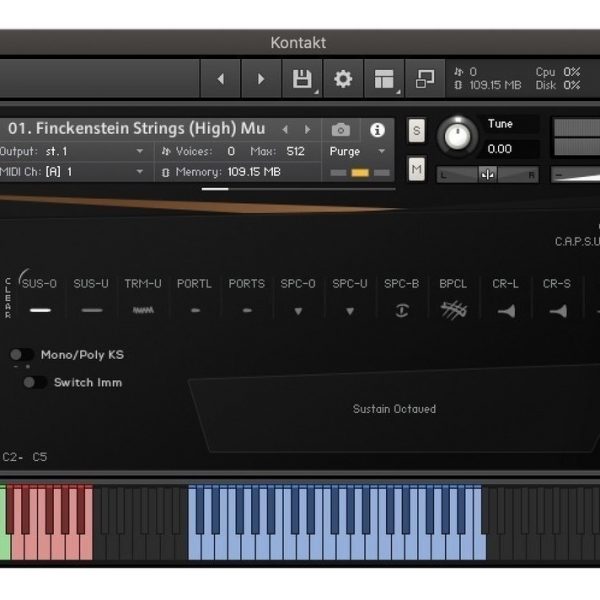Screen dimensions: 600x600
Task: Open Kontakt options gear icon
Action: tap(343, 79)
